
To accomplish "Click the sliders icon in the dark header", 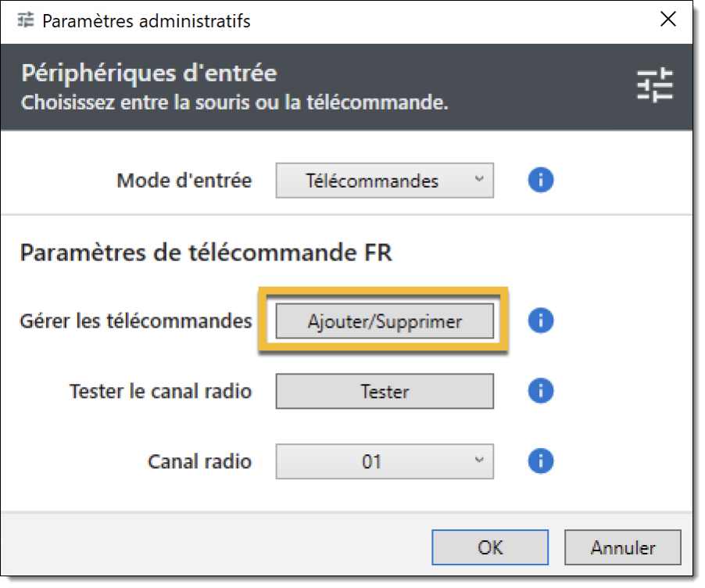I will pos(654,85).
